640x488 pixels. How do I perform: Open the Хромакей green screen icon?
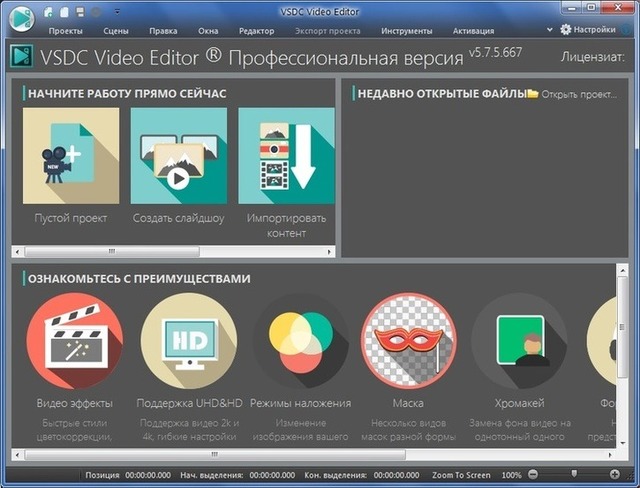(x=519, y=341)
